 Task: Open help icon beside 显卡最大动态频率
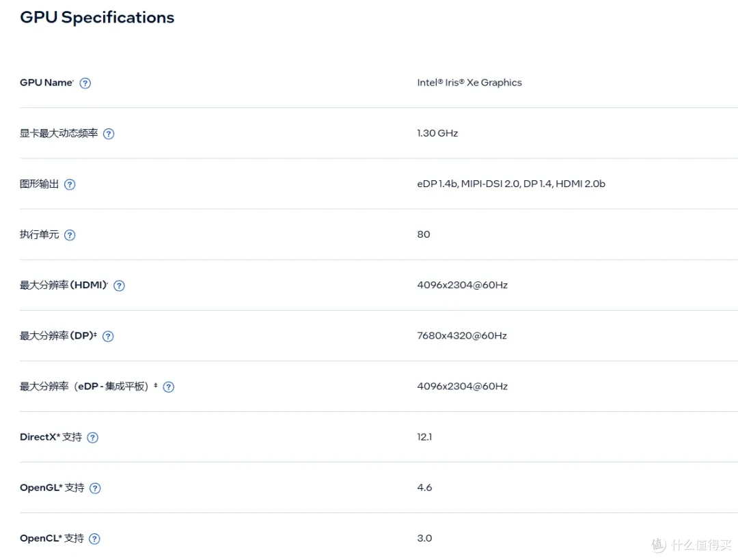[x=109, y=134]
